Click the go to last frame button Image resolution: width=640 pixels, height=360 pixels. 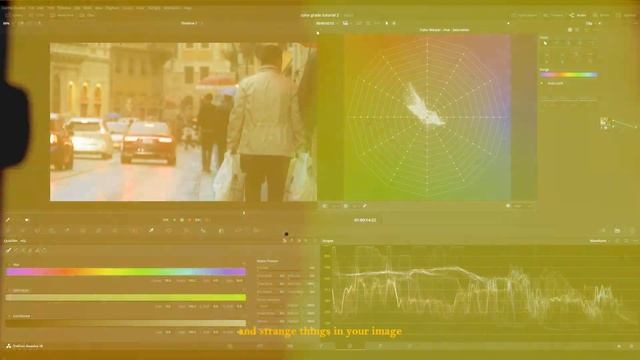[x=198, y=220]
